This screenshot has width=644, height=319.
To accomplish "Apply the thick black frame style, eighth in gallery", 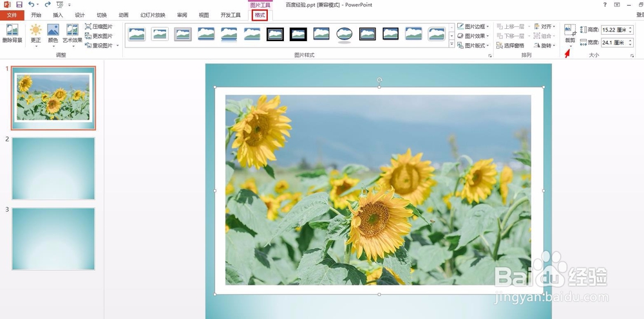I will tap(298, 34).
